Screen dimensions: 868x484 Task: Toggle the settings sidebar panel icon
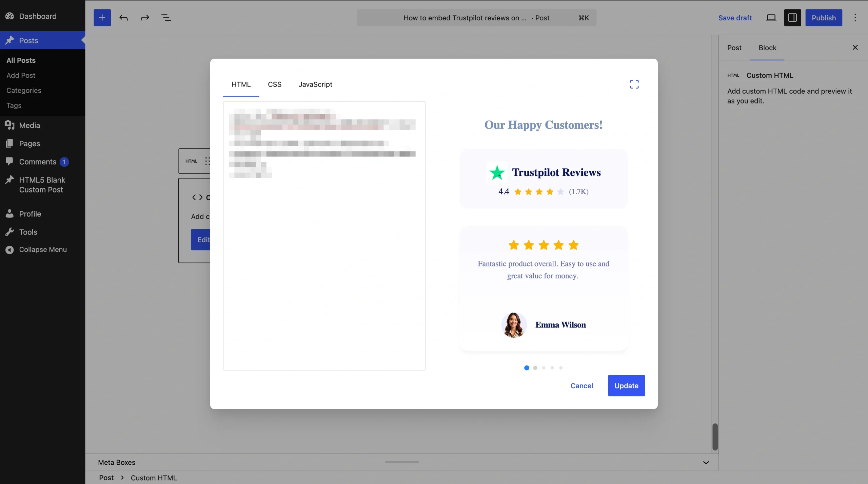(x=792, y=18)
